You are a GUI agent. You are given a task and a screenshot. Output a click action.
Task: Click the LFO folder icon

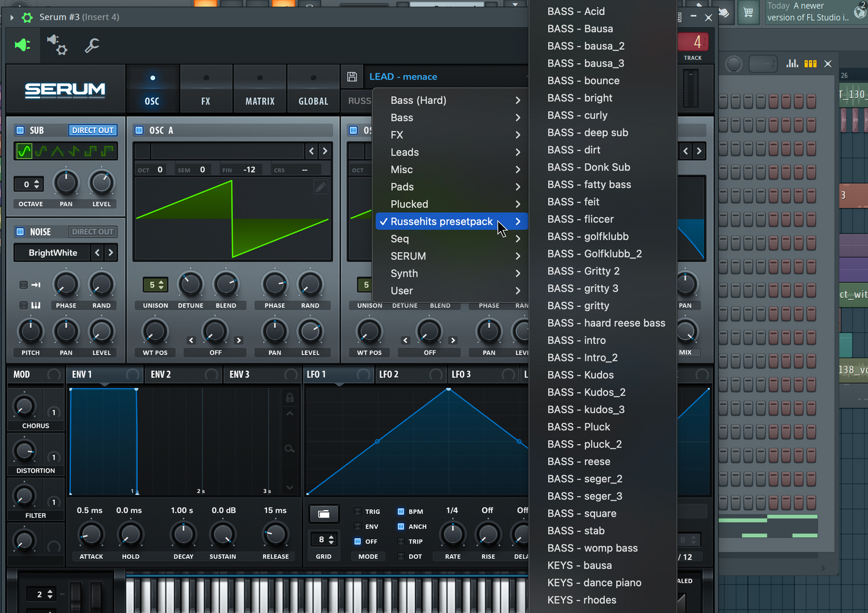tap(324, 514)
